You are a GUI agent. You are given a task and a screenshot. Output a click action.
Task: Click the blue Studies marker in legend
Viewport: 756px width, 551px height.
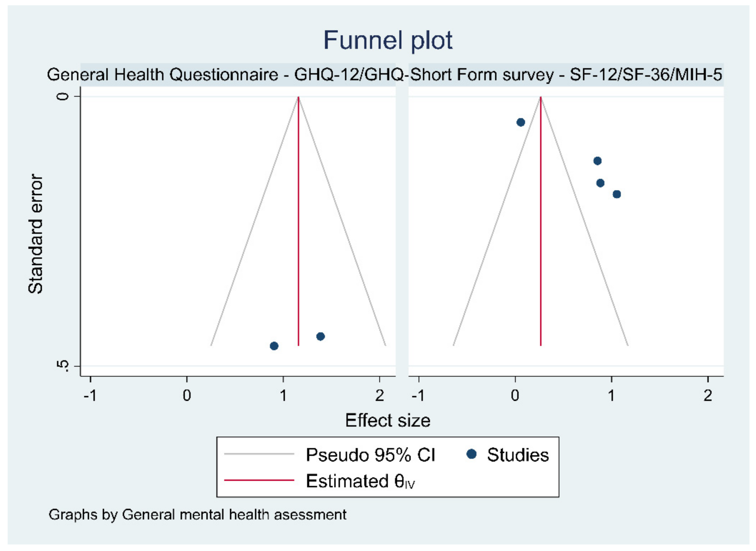[x=471, y=454]
